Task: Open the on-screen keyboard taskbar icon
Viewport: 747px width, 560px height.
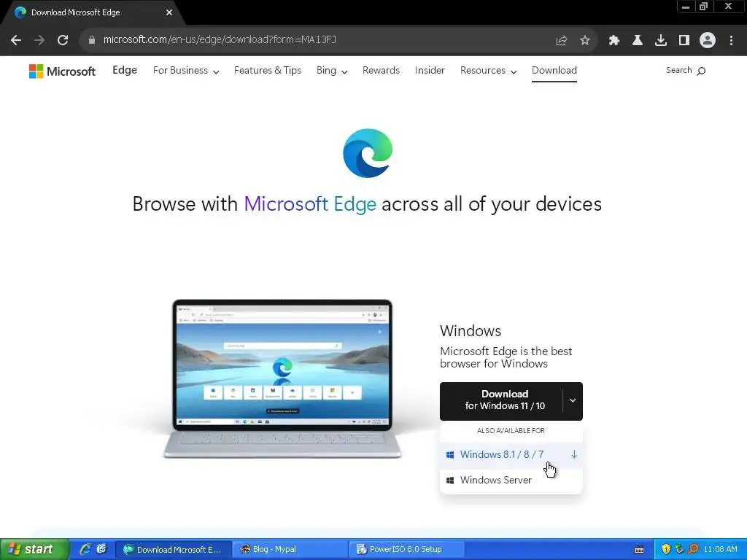Action: [x=639, y=550]
